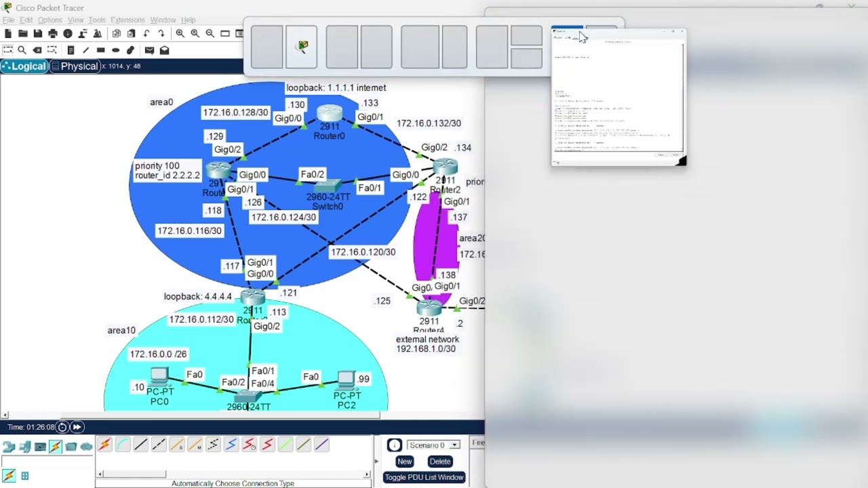Print the workspace with printer icon
The image size is (868, 488).
click(53, 33)
